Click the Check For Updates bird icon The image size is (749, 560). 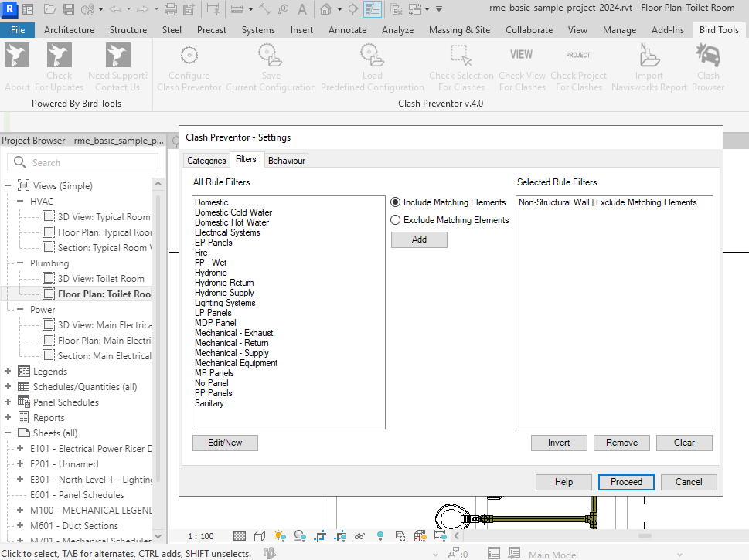click(x=59, y=56)
